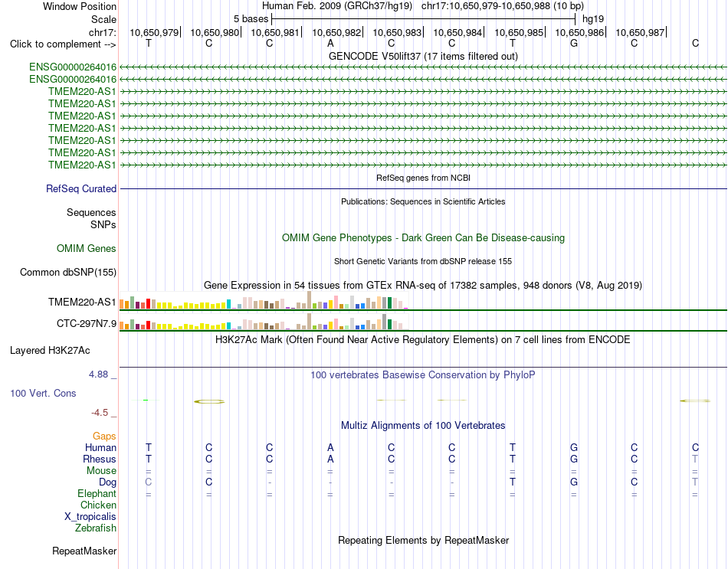The image size is (728, 569).
Task: Click position label 10,650,982 on the ruler
Action: 336,32
